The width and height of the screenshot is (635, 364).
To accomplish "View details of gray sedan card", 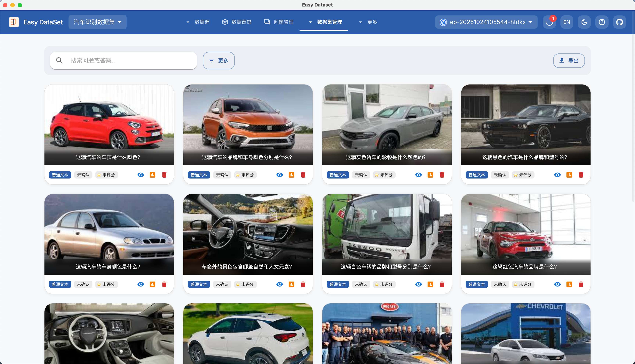I will point(418,175).
